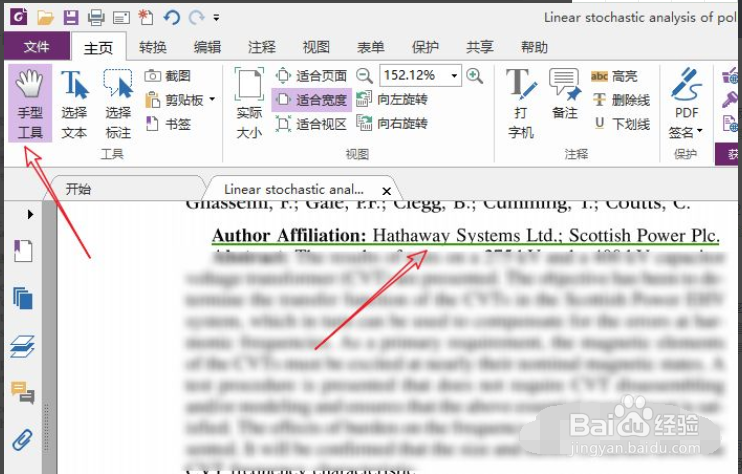Click the Foxit app logo icon
Viewport: 742px width, 474px height.
pyautogui.click(x=18, y=17)
